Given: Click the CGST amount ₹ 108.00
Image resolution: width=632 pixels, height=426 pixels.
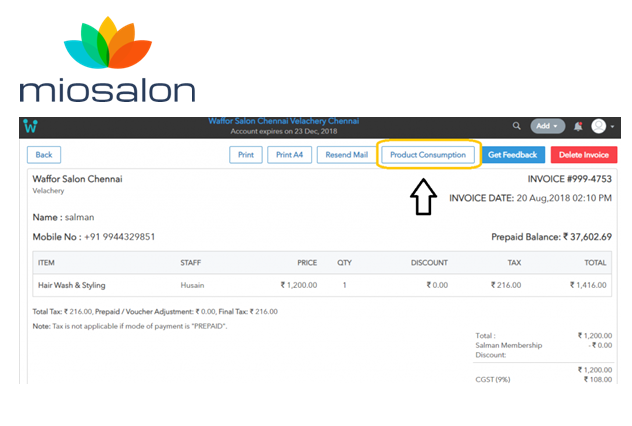Looking at the screenshot, I should click(x=598, y=380).
